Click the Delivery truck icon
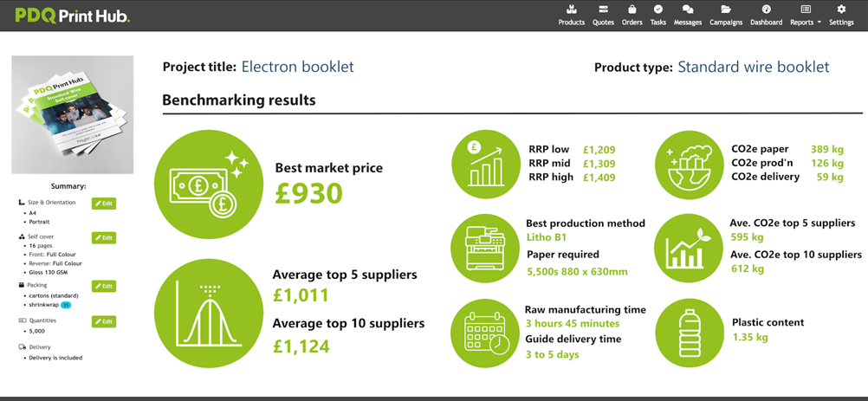This screenshot has height=401, width=868. (23, 347)
